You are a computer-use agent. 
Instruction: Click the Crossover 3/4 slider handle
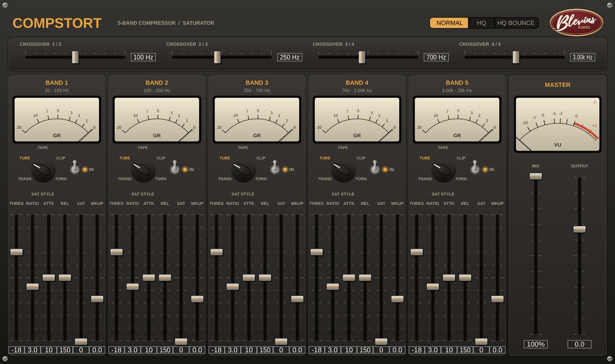point(362,57)
